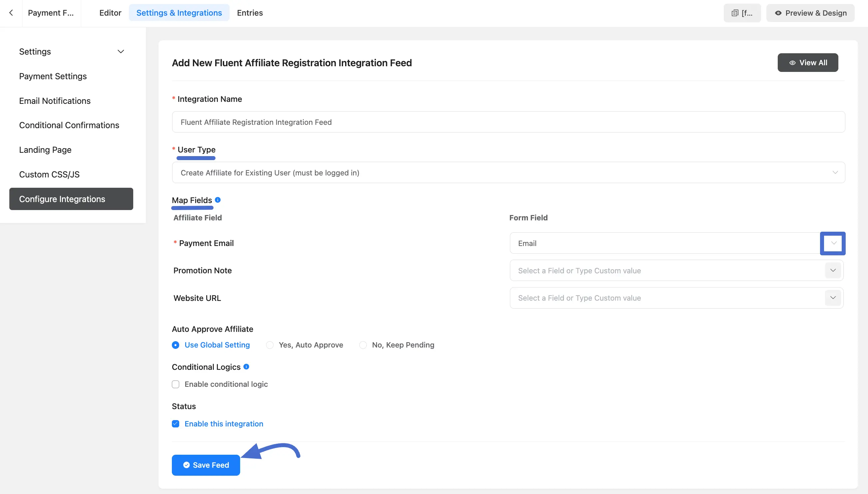The image size is (868, 494).
Task: Select the Yes, Auto Approve option
Action: pos(269,345)
